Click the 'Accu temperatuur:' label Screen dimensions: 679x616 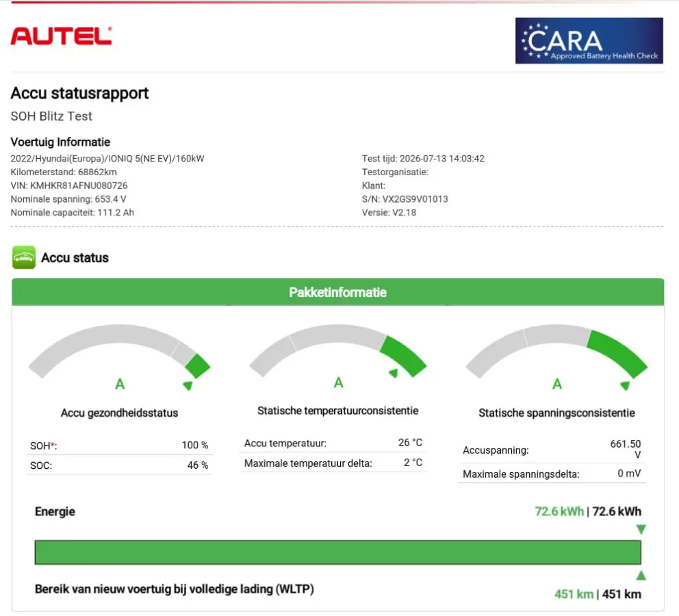click(285, 444)
